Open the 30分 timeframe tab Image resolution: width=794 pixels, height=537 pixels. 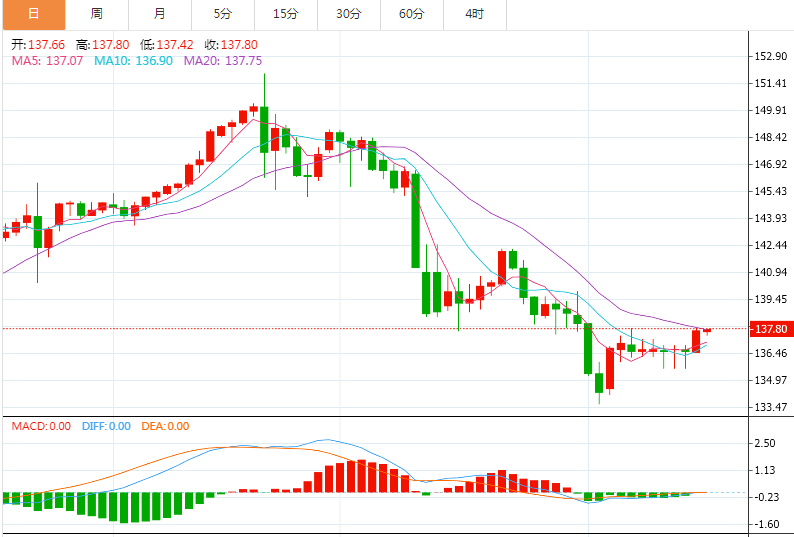coord(349,14)
